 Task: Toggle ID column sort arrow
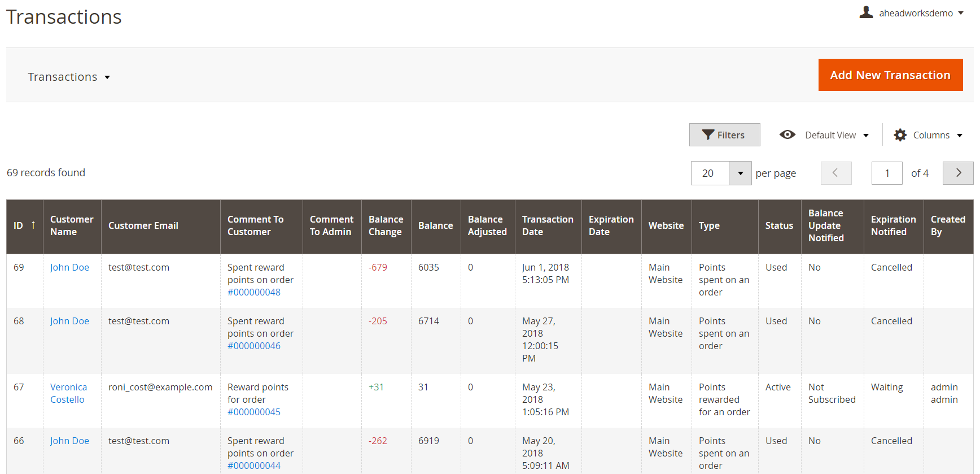click(x=33, y=225)
